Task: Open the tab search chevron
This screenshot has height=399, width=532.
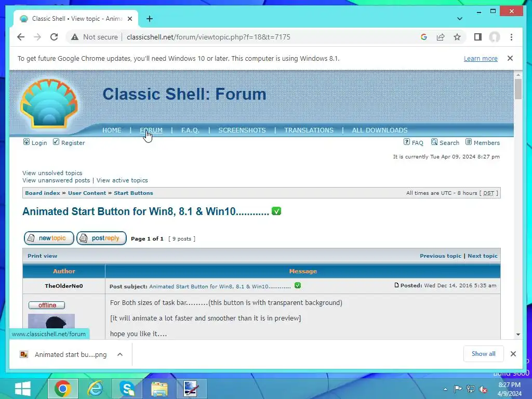Action: (459, 19)
